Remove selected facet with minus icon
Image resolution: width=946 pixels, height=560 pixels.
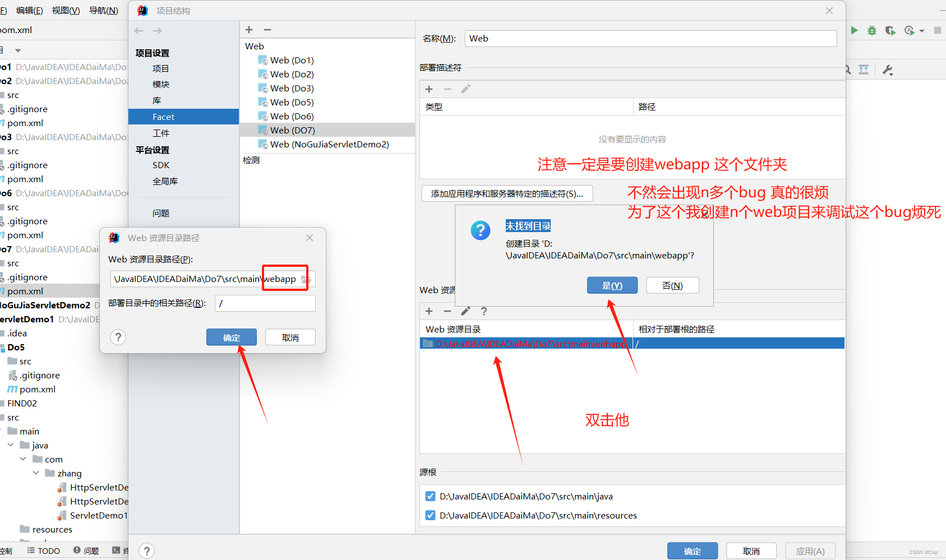(x=267, y=30)
